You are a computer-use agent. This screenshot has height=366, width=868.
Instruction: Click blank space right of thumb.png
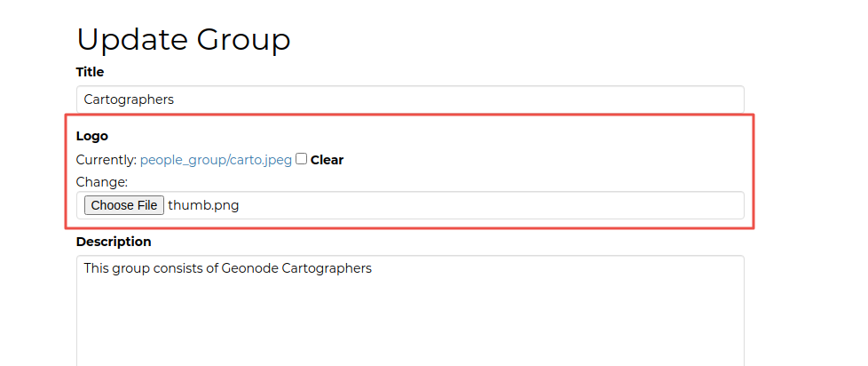[488, 205]
